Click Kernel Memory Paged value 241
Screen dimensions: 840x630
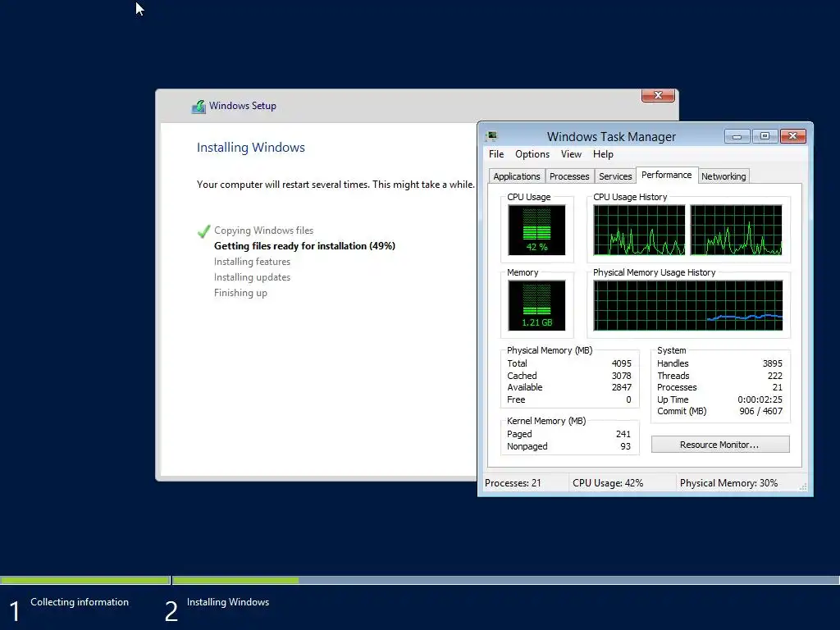623,434
